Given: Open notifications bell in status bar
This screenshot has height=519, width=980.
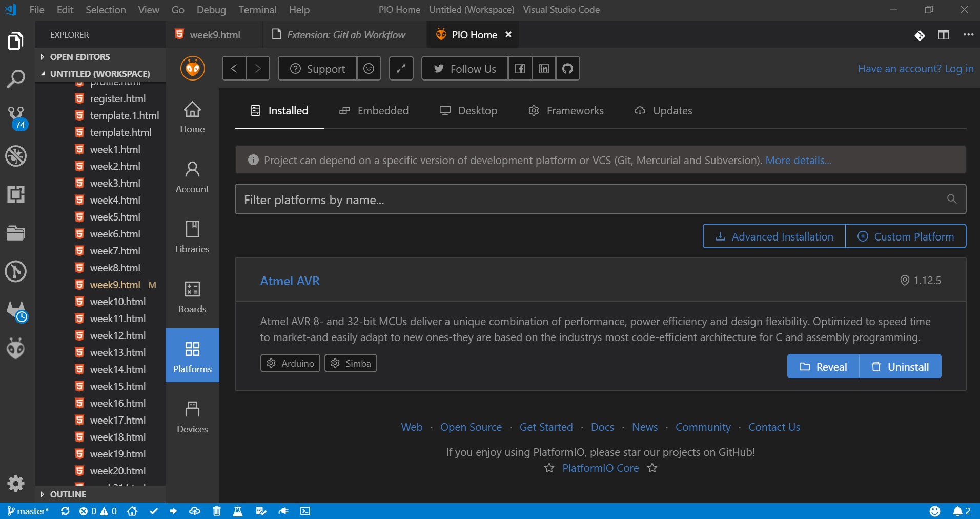Looking at the screenshot, I should 962,511.
